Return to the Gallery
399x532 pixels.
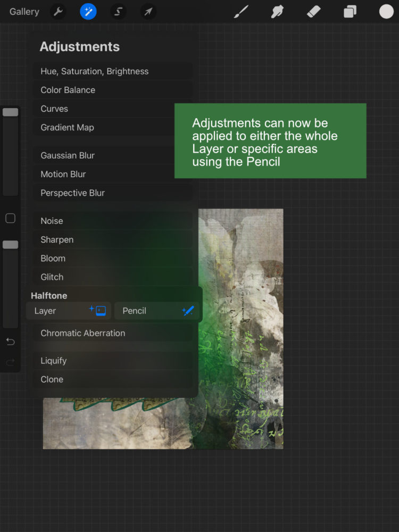[24, 11]
